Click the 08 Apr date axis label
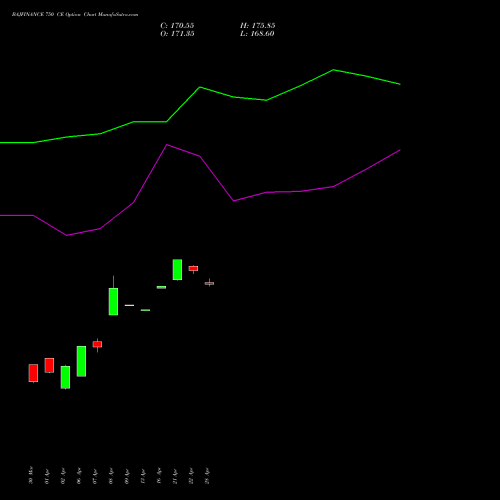 tap(111, 476)
